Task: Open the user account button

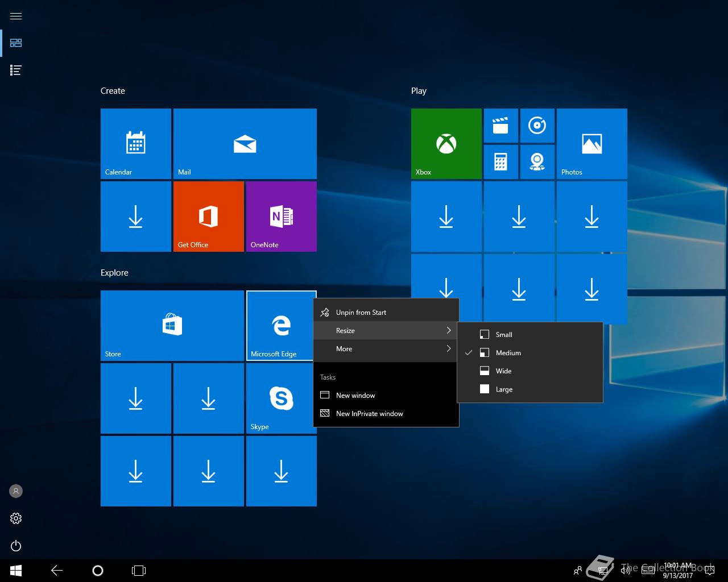Action: pyautogui.click(x=16, y=491)
